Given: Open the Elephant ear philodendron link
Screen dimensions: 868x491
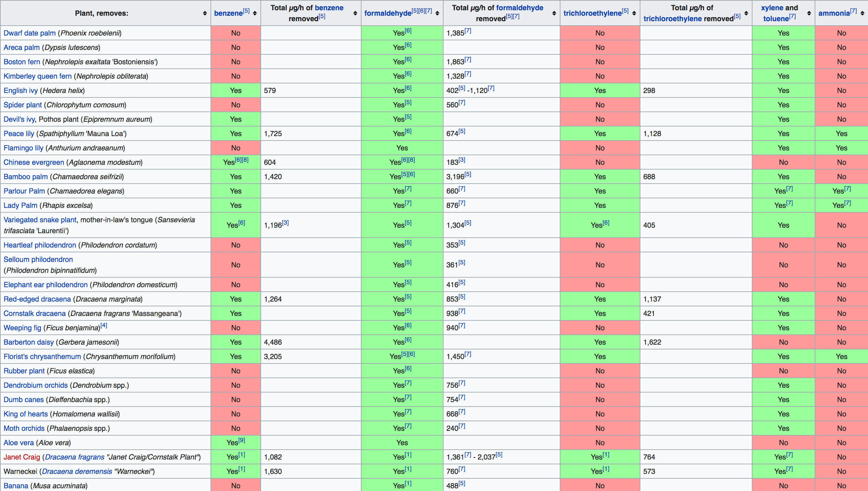Looking at the screenshot, I should (46, 285).
